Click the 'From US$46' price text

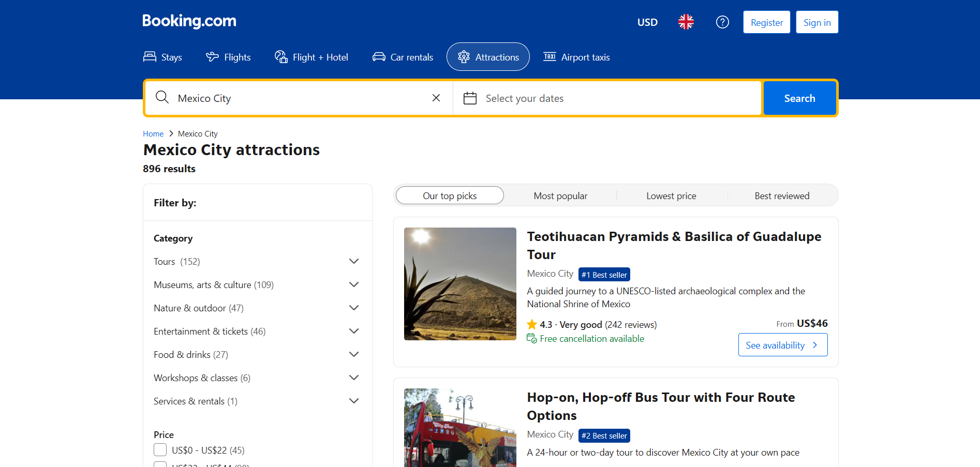(802, 323)
